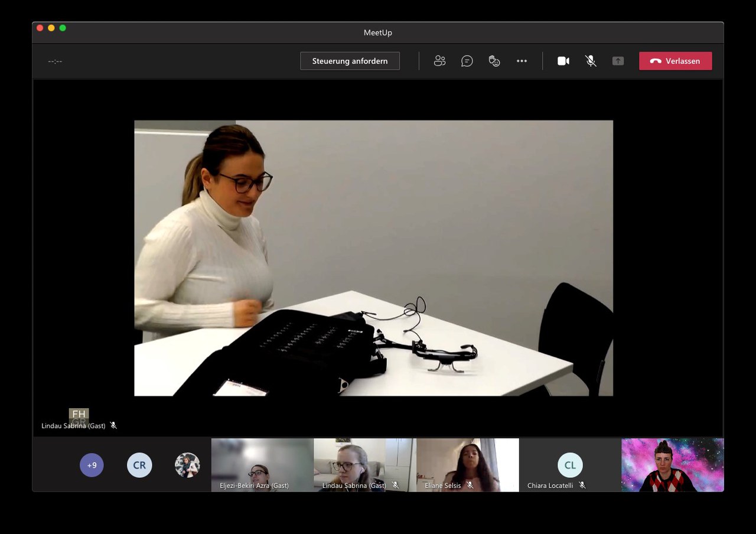Toggle the muted microphone
Image resolution: width=756 pixels, height=534 pixels.
[591, 61]
